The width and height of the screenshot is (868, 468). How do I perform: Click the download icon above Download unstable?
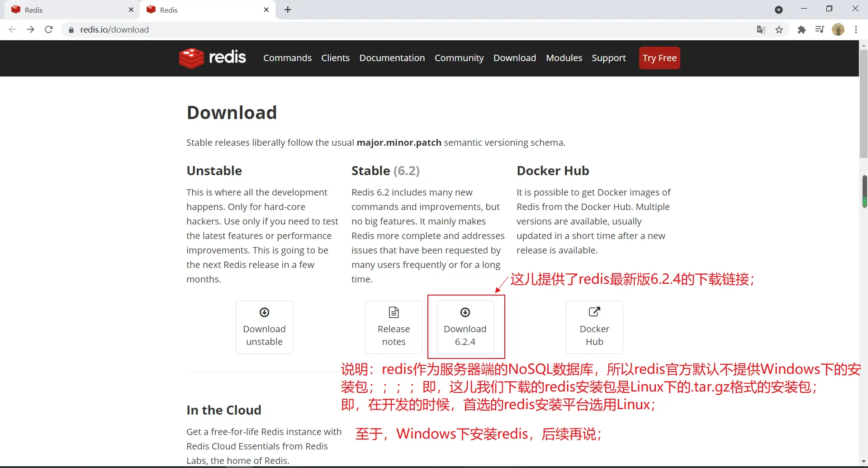pos(264,312)
